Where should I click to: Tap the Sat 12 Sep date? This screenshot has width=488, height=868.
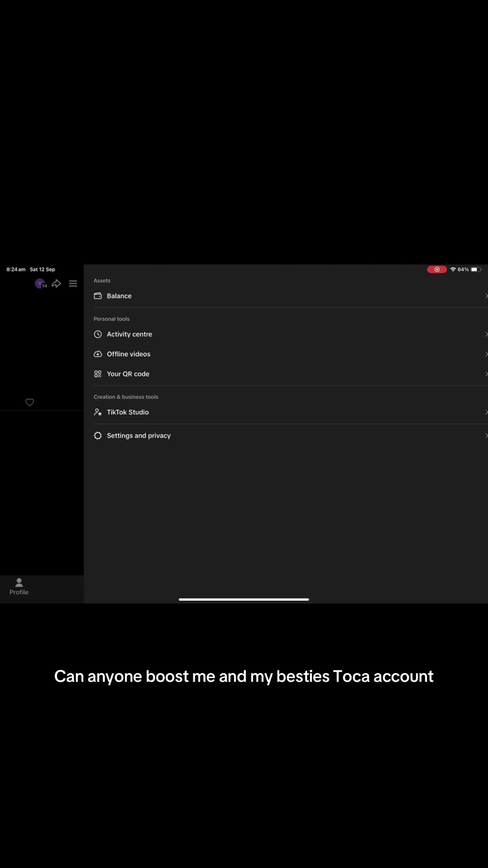click(42, 269)
